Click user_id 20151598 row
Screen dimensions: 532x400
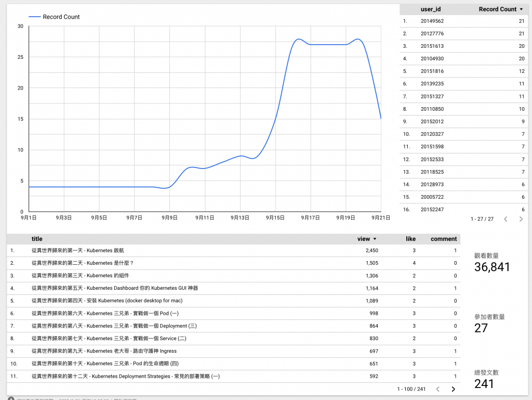coord(463,147)
